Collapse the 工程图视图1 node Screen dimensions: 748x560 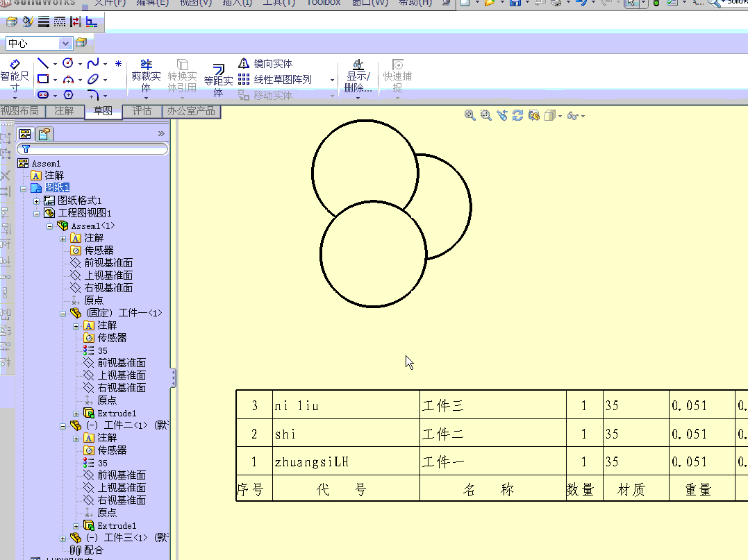(36, 214)
